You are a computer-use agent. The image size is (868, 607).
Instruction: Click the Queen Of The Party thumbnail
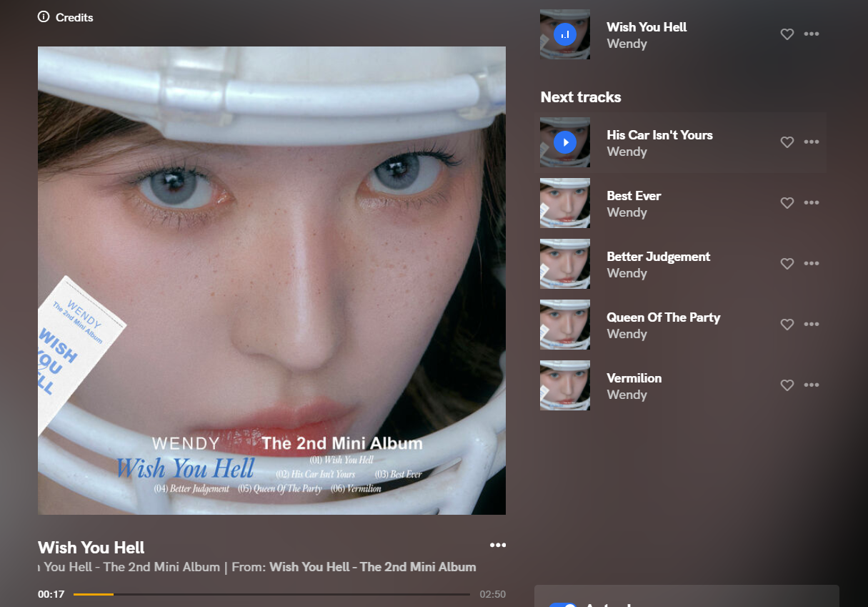(x=565, y=325)
